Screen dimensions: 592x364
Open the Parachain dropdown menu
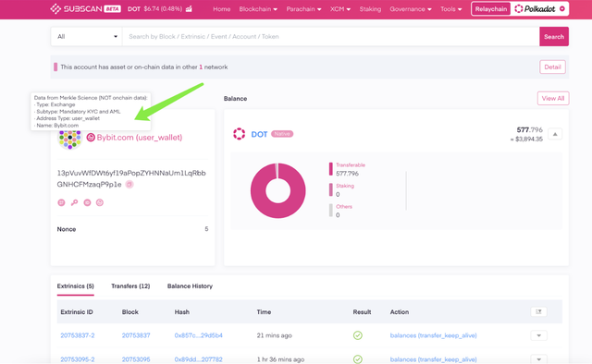click(303, 9)
